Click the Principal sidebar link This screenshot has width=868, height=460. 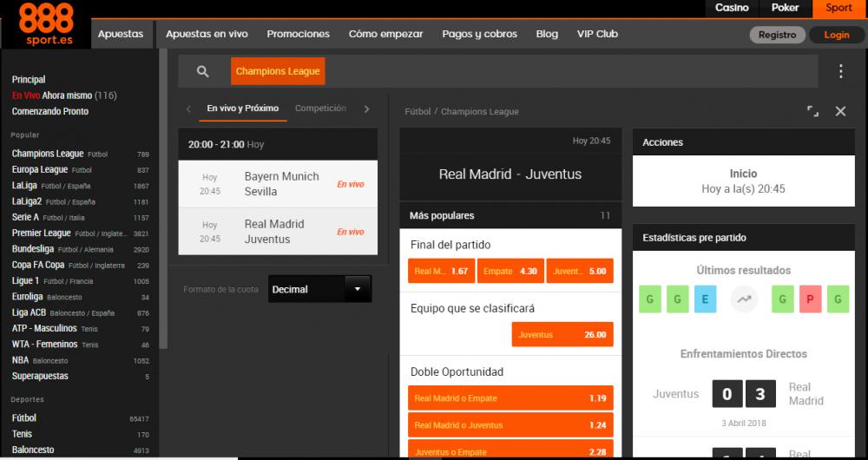tap(29, 80)
